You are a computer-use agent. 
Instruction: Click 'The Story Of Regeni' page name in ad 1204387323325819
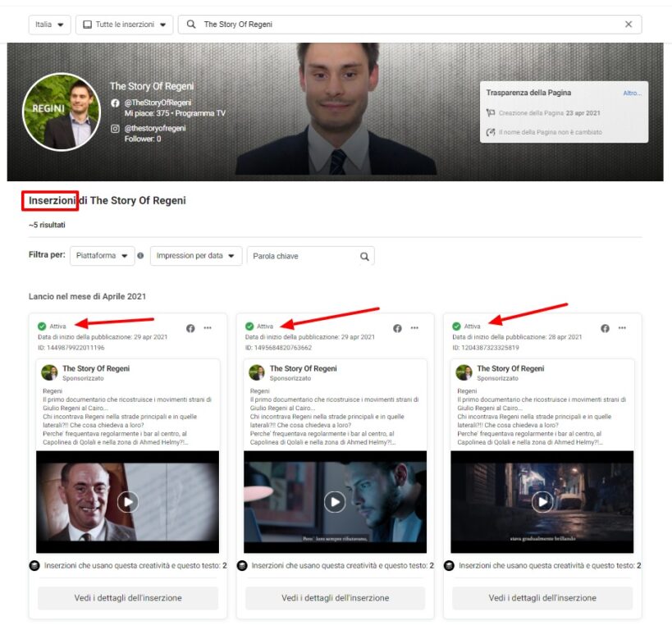(x=510, y=368)
